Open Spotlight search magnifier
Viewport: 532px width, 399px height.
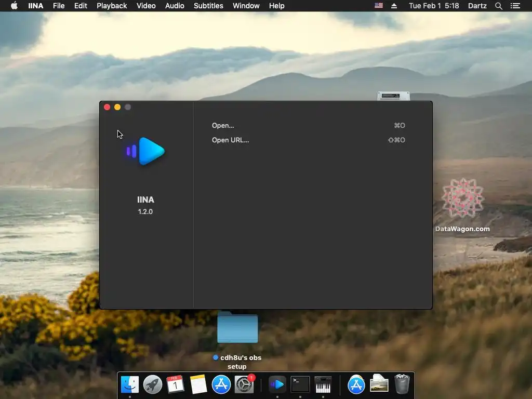498,6
